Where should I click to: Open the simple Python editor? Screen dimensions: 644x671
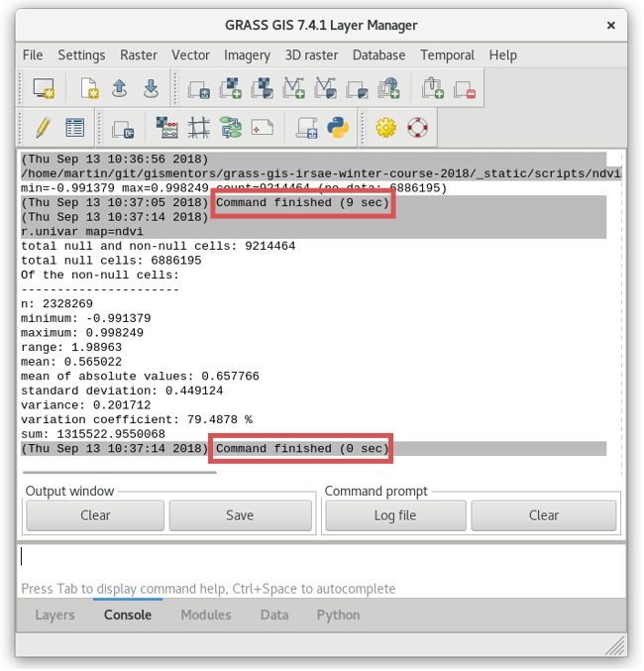[x=338, y=128]
